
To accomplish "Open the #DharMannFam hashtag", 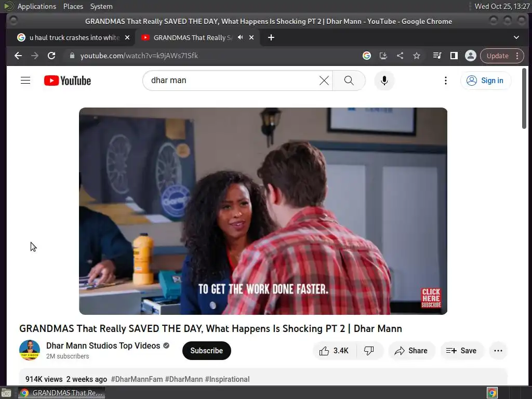I will click(137, 379).
